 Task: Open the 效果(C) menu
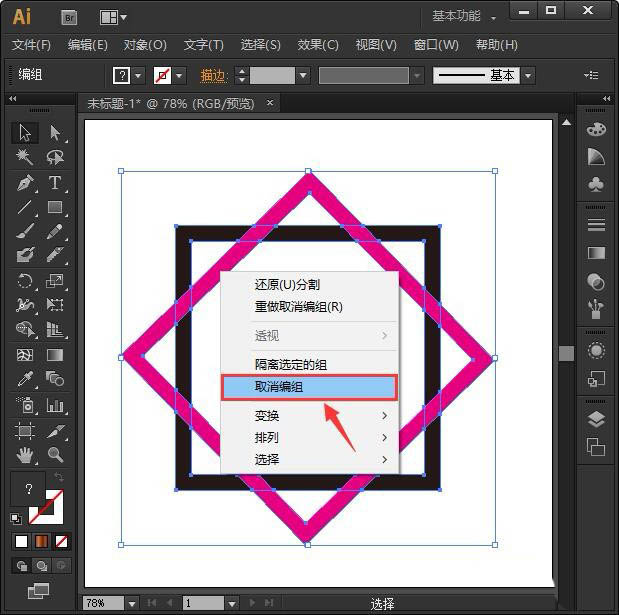pos(318,45)
